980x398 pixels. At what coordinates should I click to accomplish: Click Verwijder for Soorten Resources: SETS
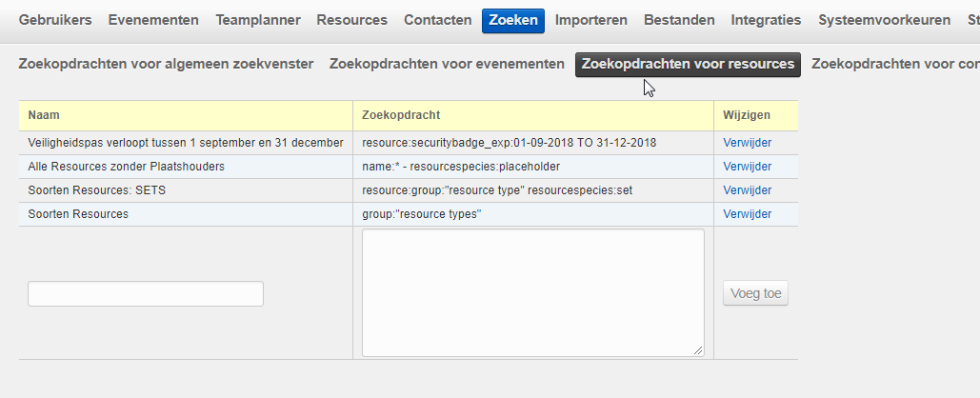[747, 190]
